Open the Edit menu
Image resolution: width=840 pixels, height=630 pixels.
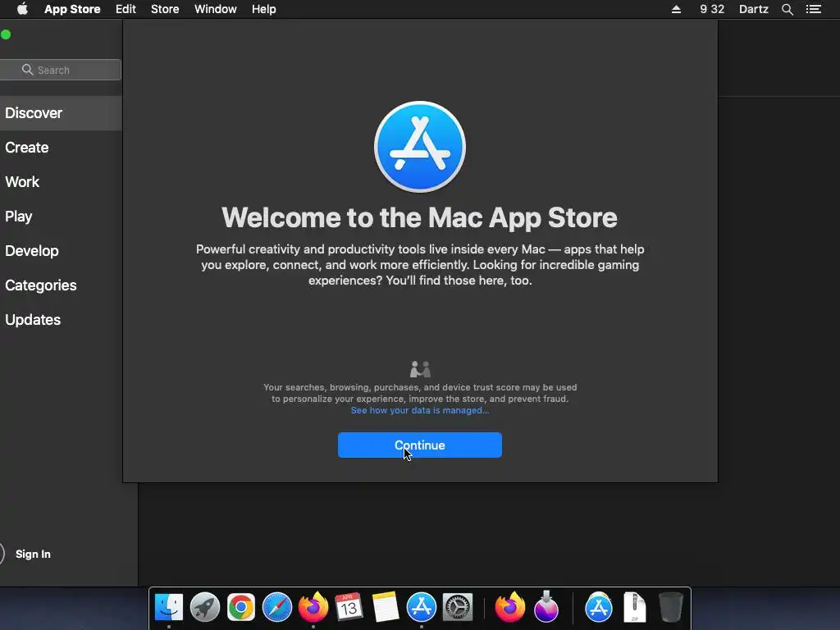tap(126, 9)
